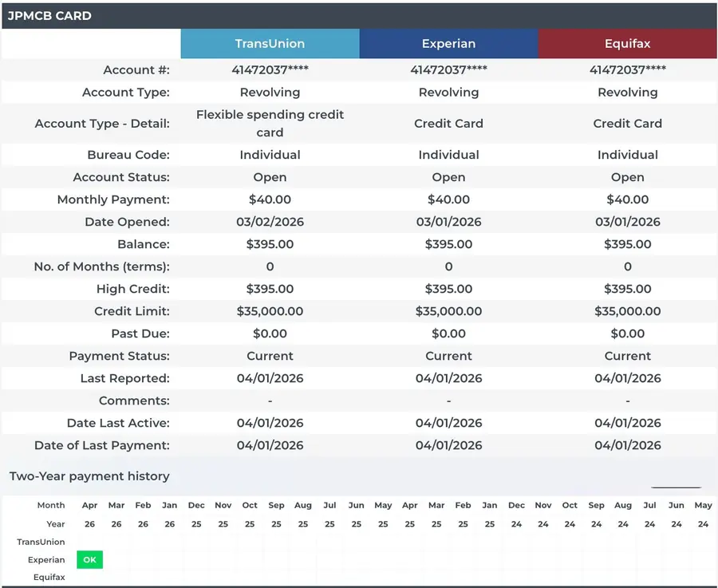Click Experian Account Type-Detail 'Credit Card'

pyautogui.click(x=448, y=124)
